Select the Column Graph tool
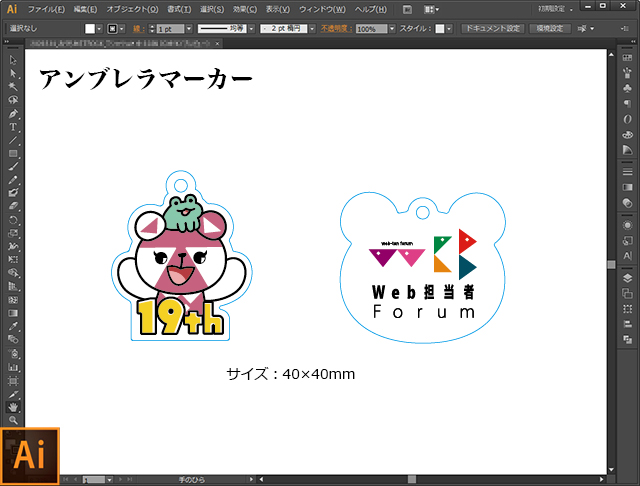This screenshot has height=486, width=640. pyautogui.click(x=13, y=367)
